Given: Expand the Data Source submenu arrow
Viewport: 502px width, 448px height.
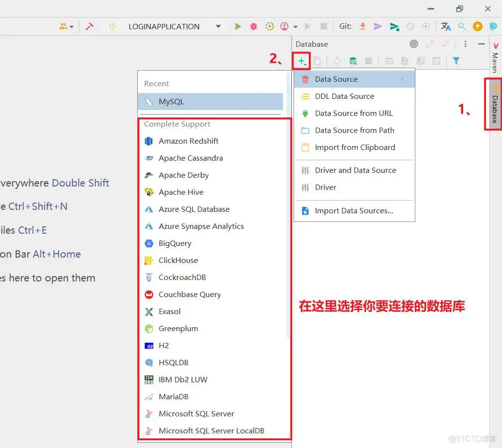Looking at the screenshot, I should (x=402, y=79).
